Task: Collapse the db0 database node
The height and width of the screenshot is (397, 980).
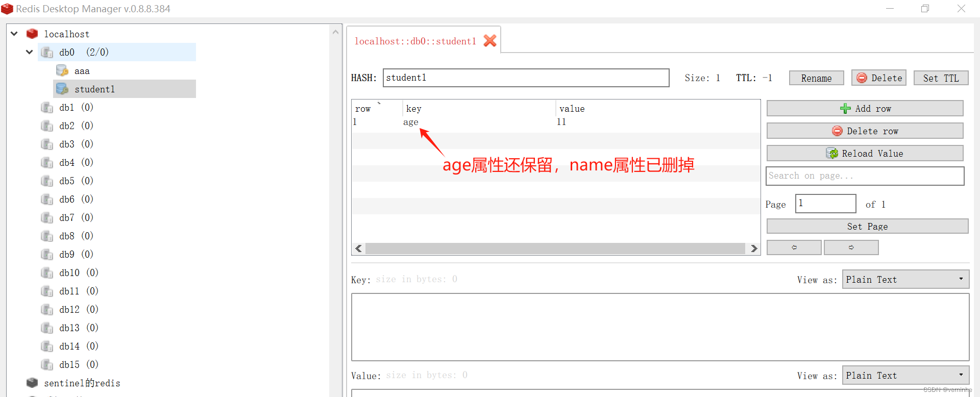Action: coord(30,52)
